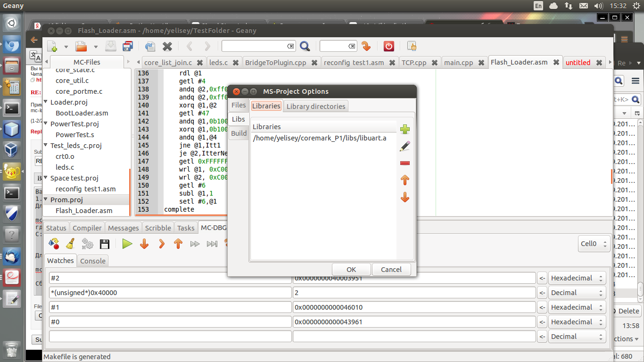Select Build tab in MS-Project Options
The image size is (644, 362).
pyautogui.click(x=239, y=133)
